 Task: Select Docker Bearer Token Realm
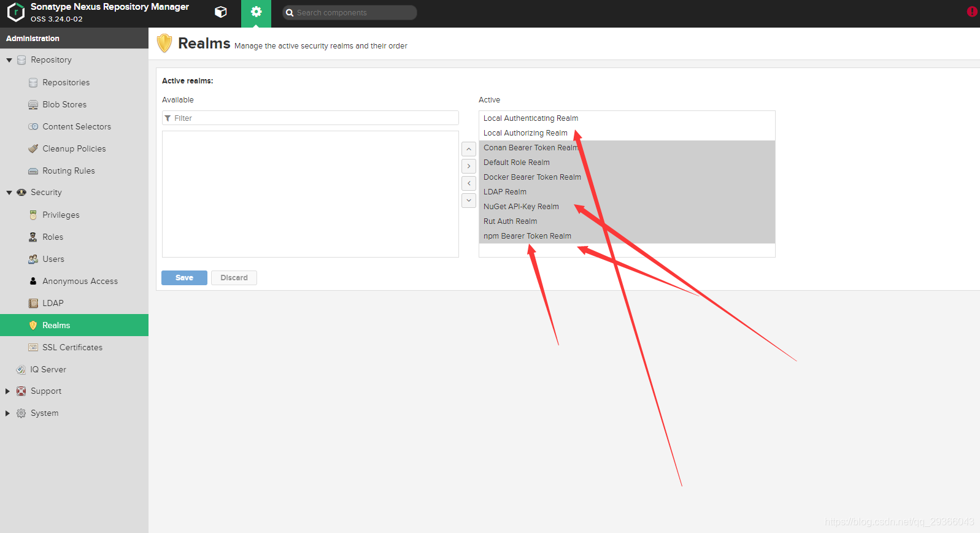(x=627, y=177)
